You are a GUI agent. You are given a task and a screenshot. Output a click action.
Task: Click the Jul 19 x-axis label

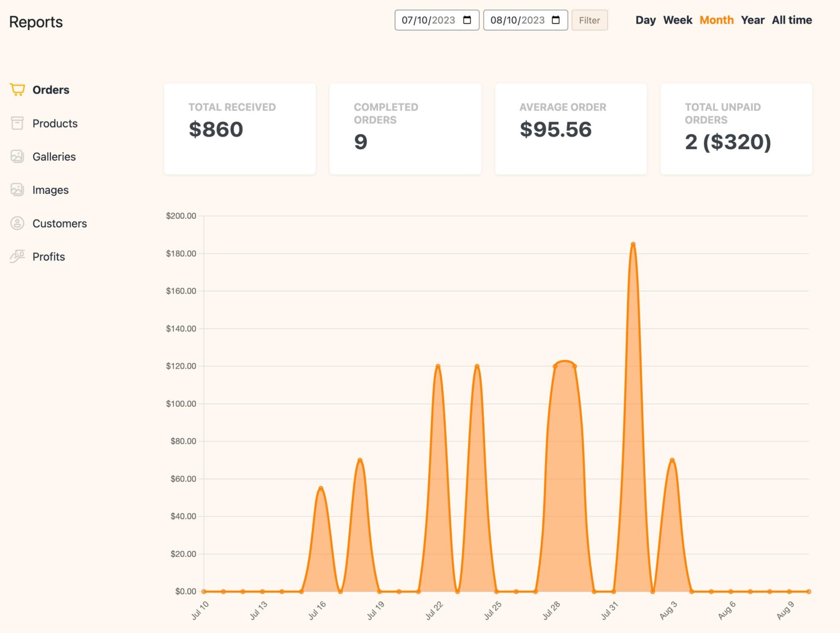pyautogui.click(x=375, y=610)
